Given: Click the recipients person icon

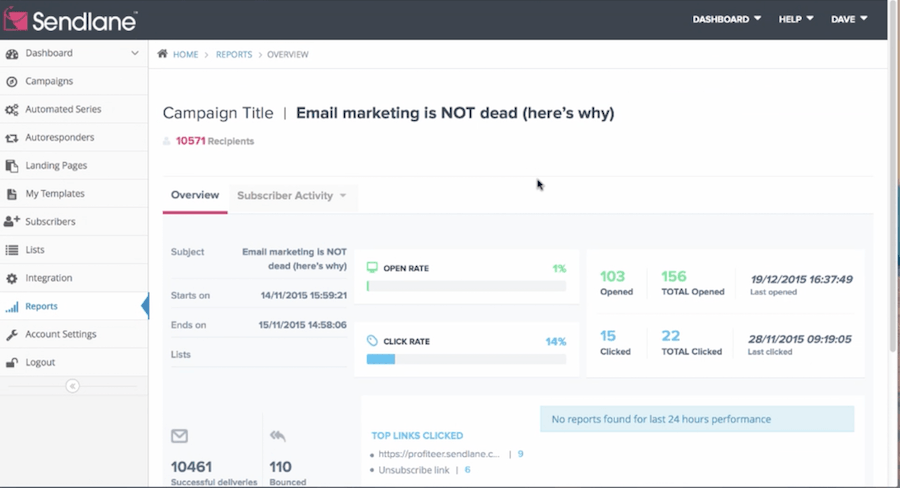Looking at the screenshot, I should pos(166,141).
